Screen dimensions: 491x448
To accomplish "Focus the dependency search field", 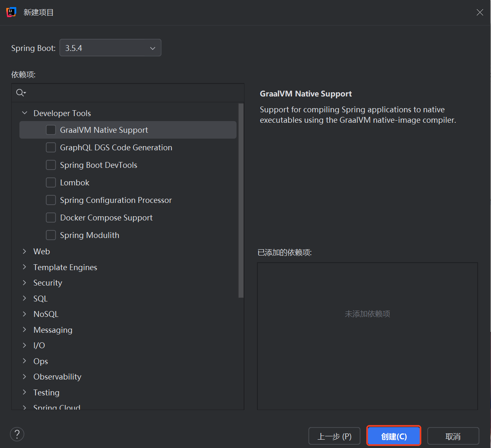I will (128, 93).
